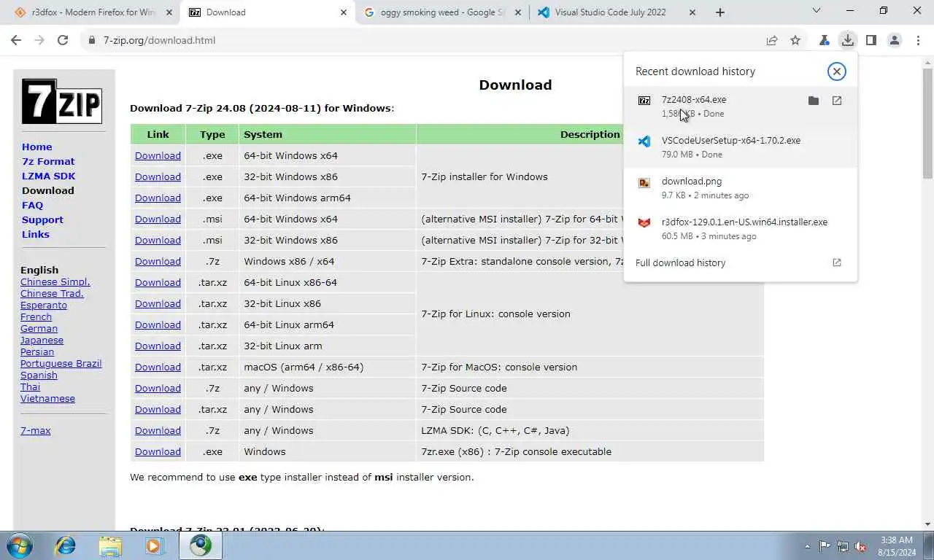Image resolution: width=934 pixels, height=560 pixels.
Task: Bookmark this page with the star icon
Action: 795,40
